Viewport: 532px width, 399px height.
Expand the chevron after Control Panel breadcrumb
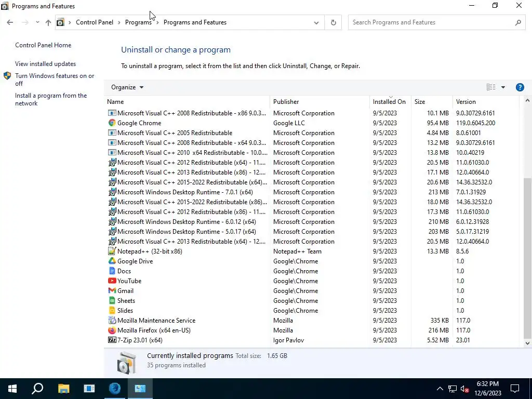(x=119, y=22)
